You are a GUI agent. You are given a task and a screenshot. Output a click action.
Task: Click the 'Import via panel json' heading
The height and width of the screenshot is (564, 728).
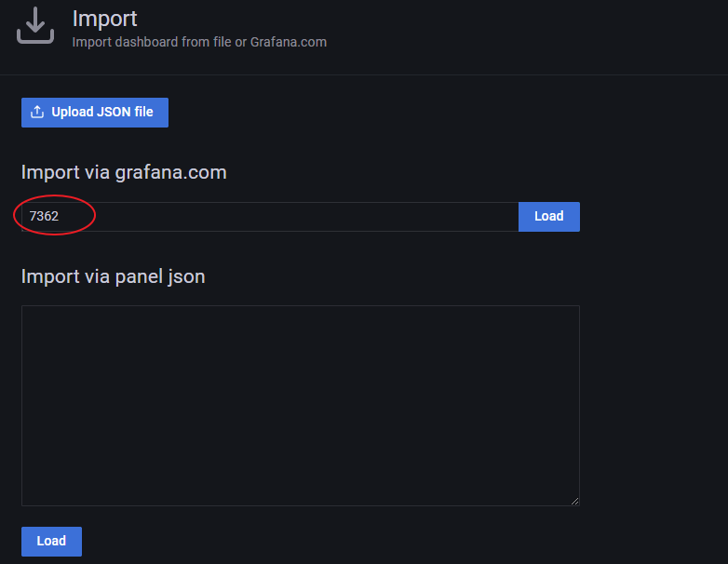pos(113,276)
